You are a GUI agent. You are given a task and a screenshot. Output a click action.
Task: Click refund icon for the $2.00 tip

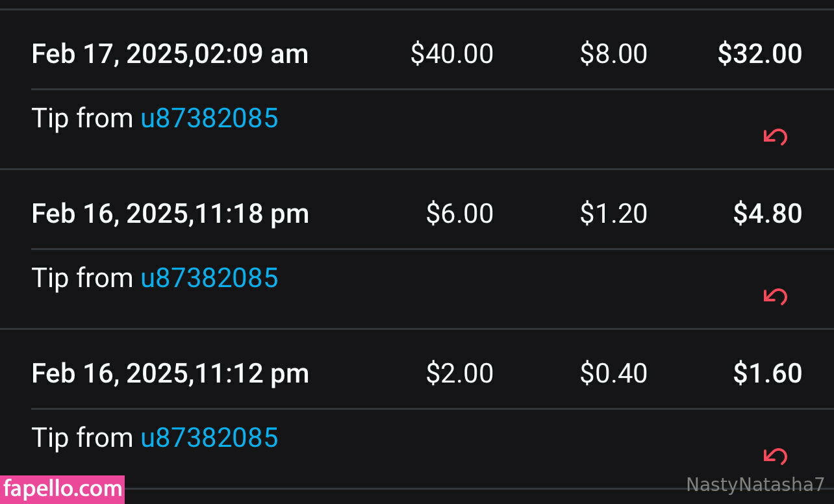click(x=775, y=456)
